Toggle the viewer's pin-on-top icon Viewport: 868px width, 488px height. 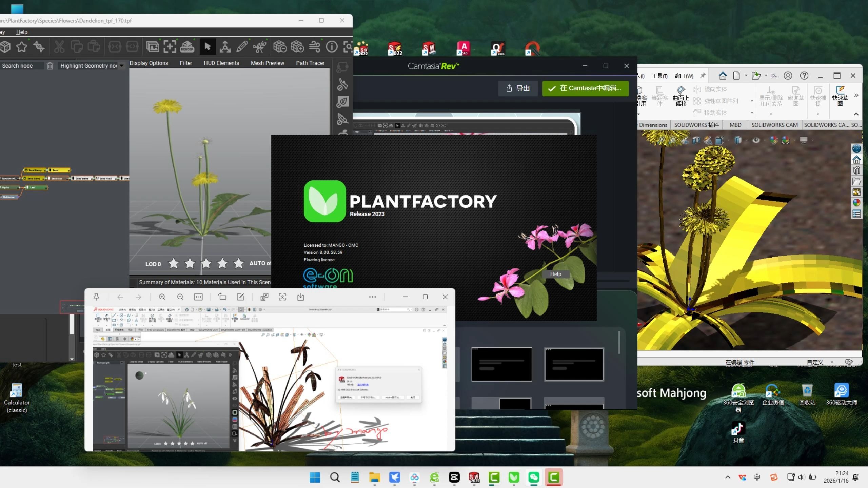tap(96, 297)
